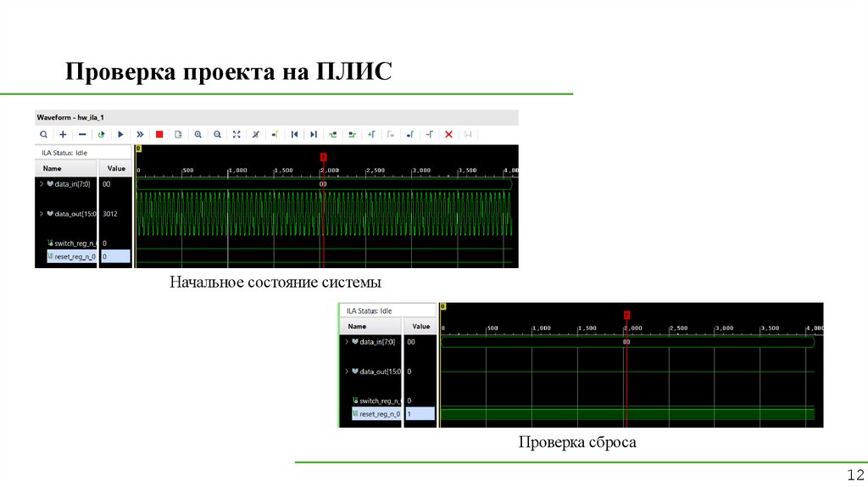Click the filled reset_reg_n_0 trace in lower waveform
The image size is (868, 487).
pyautogui.click(x=627, y=414)
